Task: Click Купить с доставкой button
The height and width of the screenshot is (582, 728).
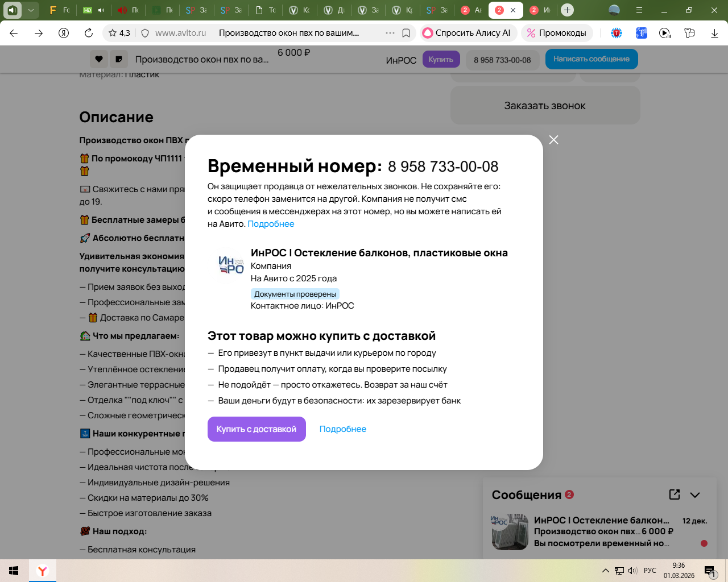Action: 257,429
